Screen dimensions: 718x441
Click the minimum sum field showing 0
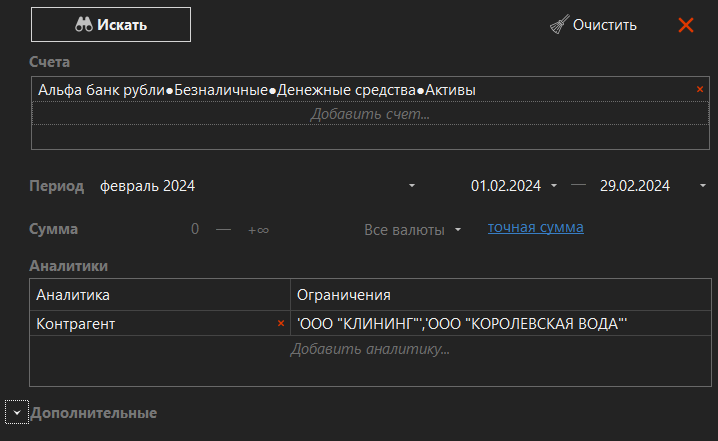(196, 230)
